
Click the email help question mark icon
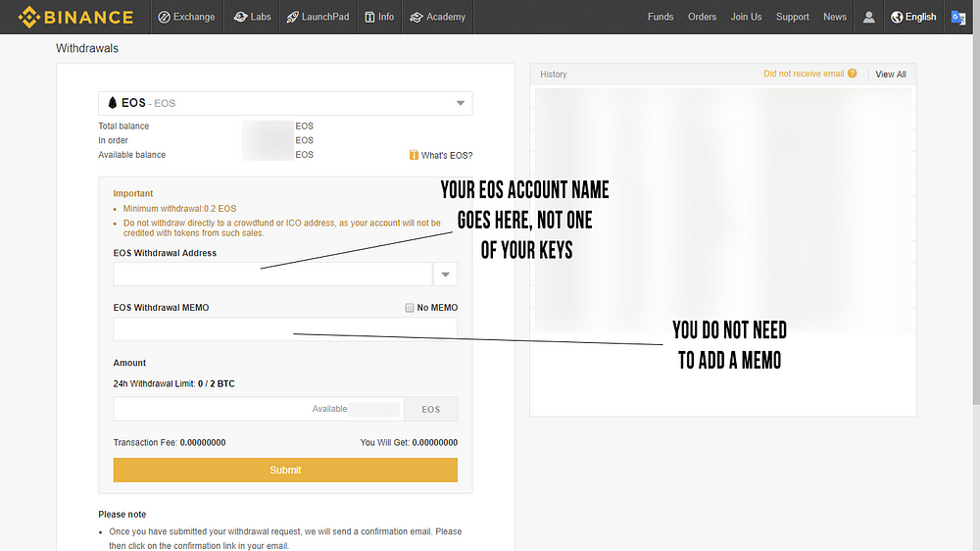(852, 74)
